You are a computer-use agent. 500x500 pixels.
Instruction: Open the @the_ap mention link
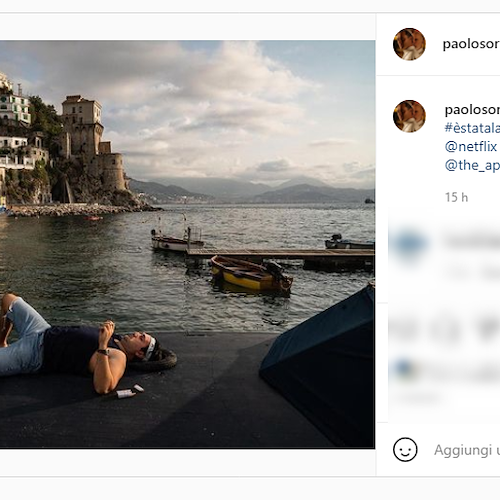(472, 165)
